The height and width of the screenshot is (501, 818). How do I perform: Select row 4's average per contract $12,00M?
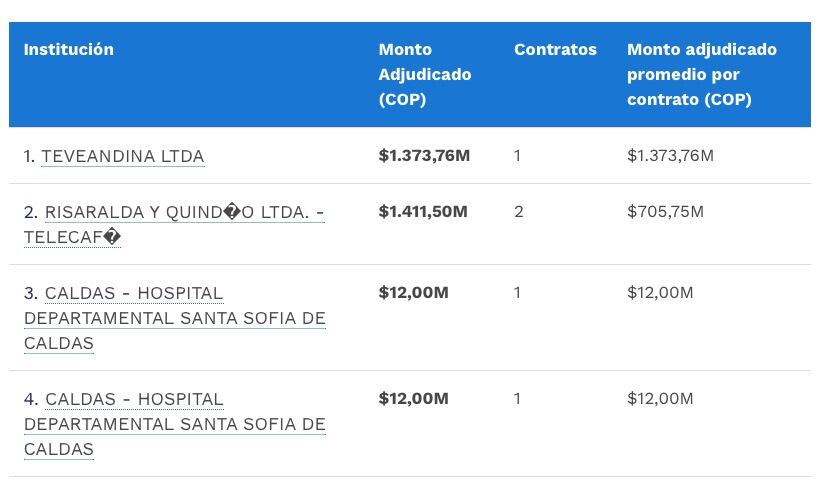pos(660,399)
